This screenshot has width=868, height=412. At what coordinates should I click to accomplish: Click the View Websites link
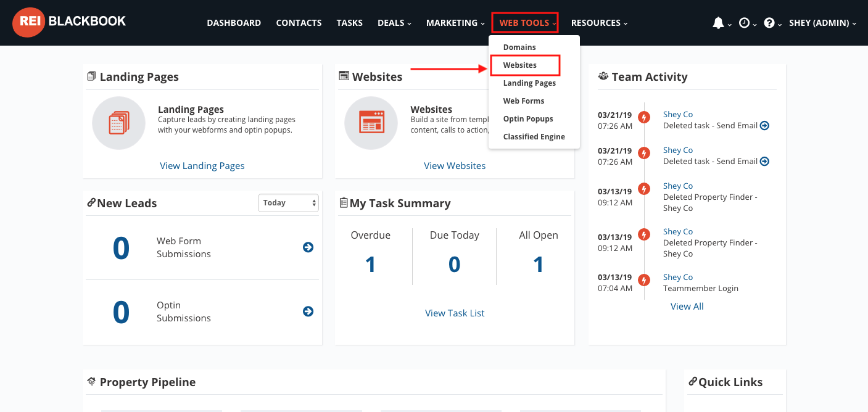(x=455, y=165)
